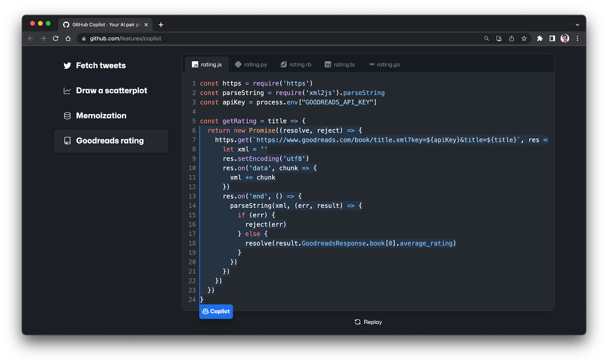
Task: Go forward to the next page
Action: pyautogui.click(x=43, y=38)
